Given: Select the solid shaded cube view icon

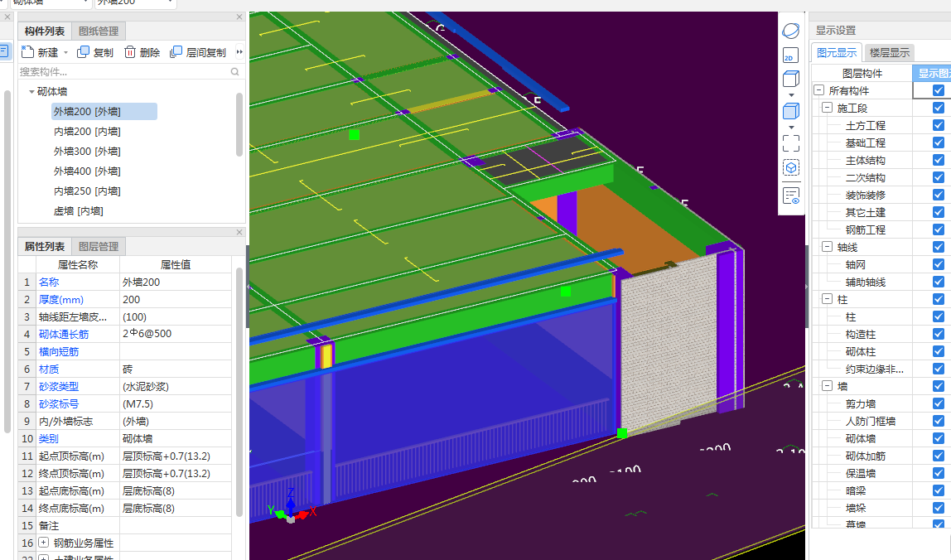Looking at the screenshot, I should pos(791,111).
